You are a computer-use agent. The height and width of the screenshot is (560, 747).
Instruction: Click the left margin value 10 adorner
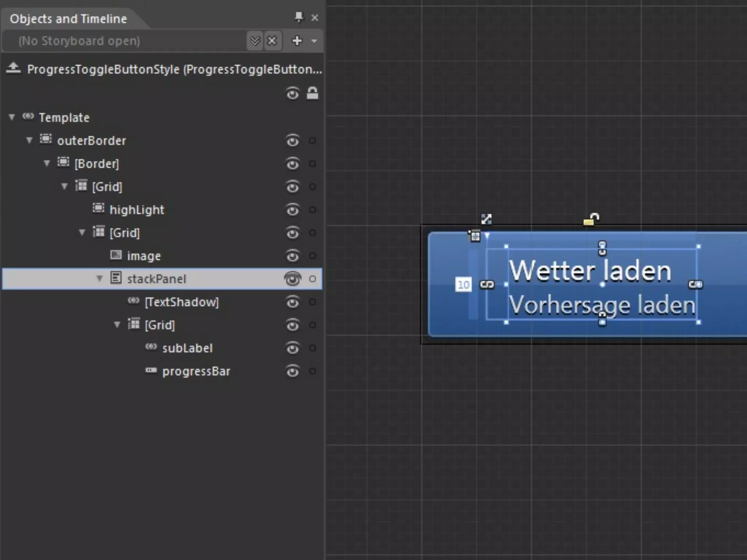(x=463, y=284)
